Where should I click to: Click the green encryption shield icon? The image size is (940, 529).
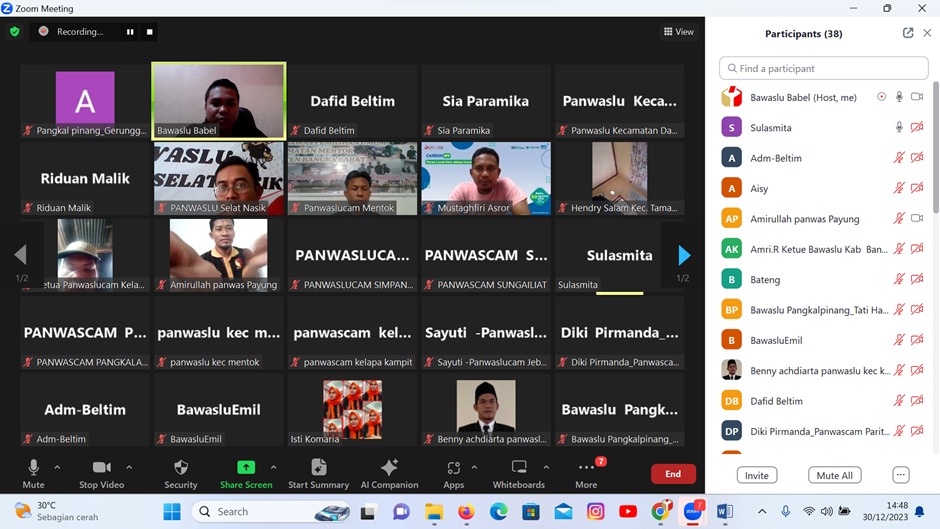coord(14,32)
